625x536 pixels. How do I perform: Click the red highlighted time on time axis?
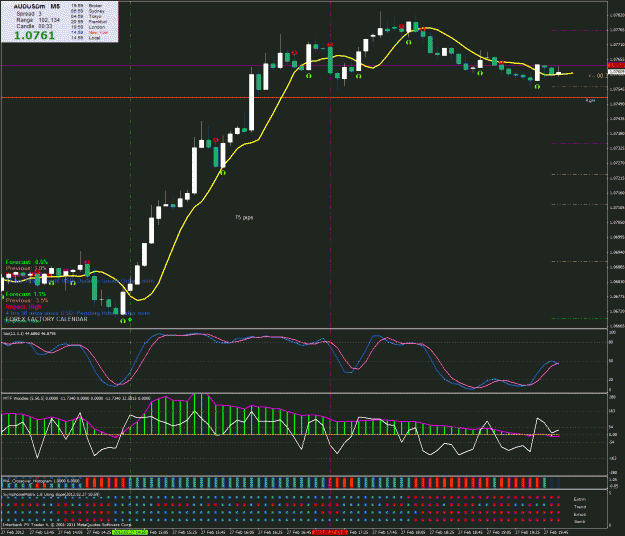(330, 532)
